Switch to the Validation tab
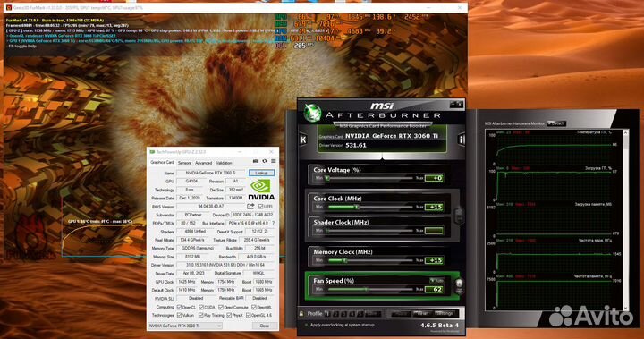Image resolution: width=644 pixels, height=339 pixels. (x=224, y=163)
